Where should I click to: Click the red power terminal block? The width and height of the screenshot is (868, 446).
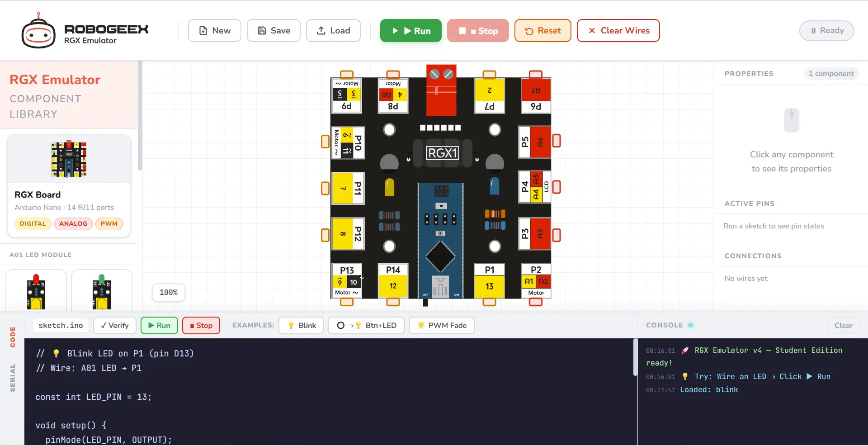click(441, 90)
